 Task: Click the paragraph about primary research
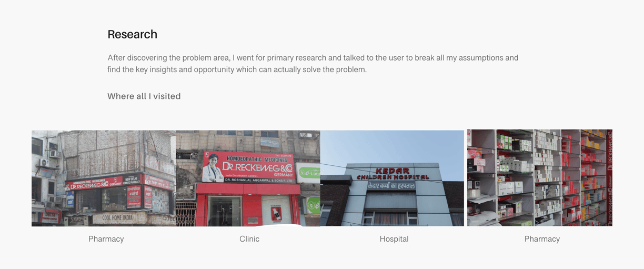(313, 63)
